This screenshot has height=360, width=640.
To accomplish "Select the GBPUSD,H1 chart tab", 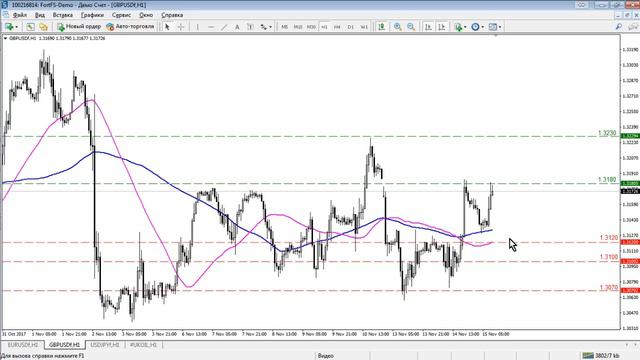I will click(64, 345).
